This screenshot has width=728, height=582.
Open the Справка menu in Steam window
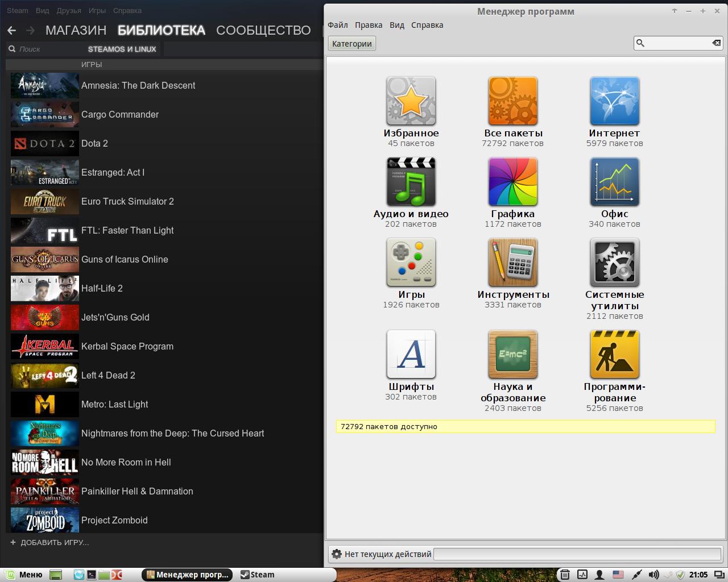click(127, 11)
